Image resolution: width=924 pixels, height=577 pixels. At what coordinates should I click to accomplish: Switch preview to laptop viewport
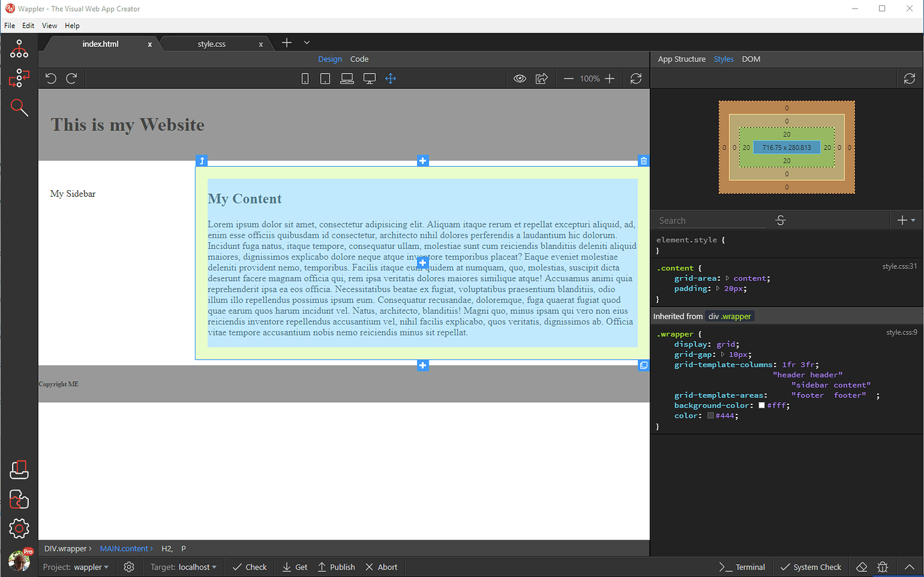[x=347, y=78]
